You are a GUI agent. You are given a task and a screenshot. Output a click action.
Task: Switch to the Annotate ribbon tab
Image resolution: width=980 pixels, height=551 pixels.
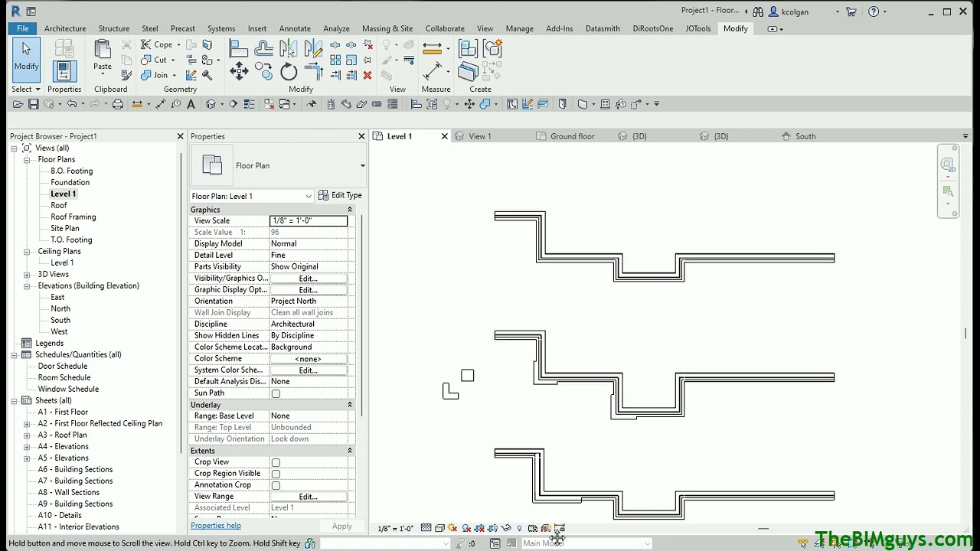coord(295,28)
